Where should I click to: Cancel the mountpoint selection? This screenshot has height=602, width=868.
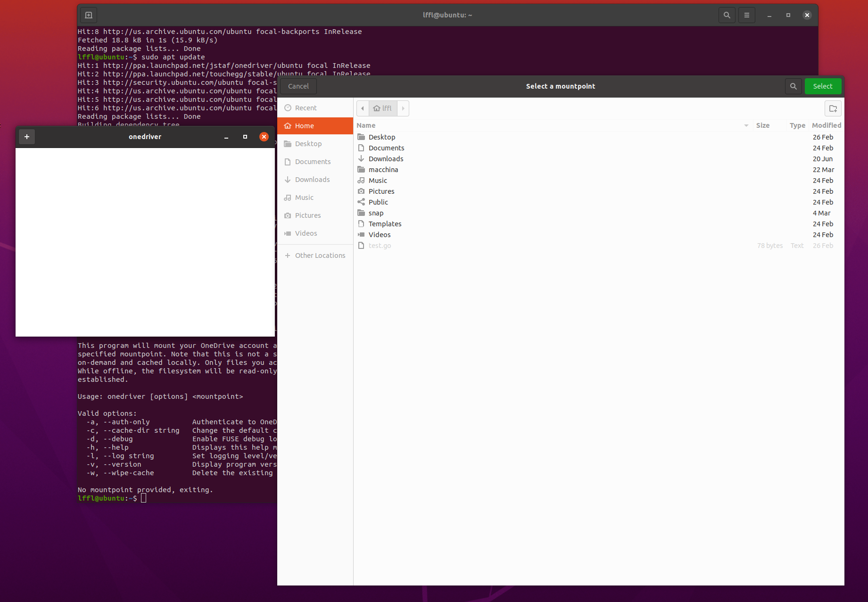pos(298,86)
